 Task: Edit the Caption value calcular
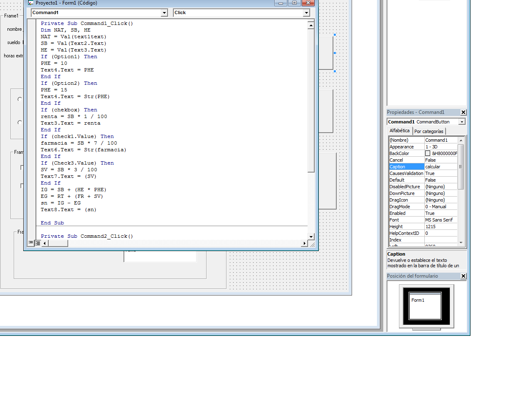coord(441,167)
